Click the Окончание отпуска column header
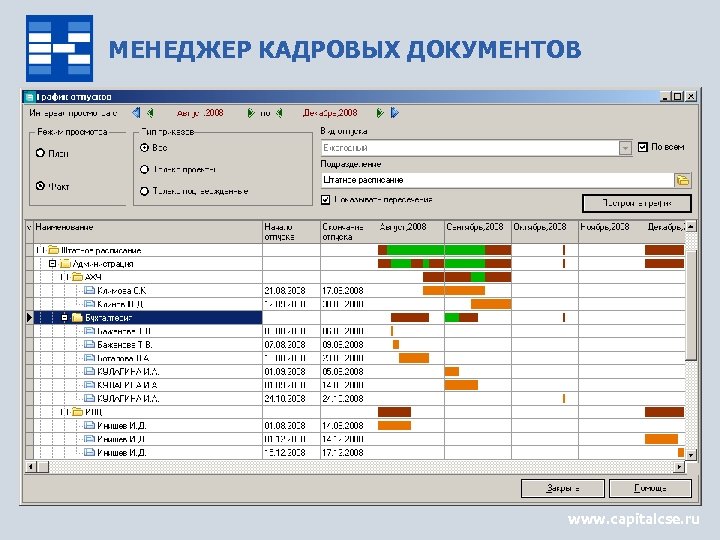 click(349, 232)
